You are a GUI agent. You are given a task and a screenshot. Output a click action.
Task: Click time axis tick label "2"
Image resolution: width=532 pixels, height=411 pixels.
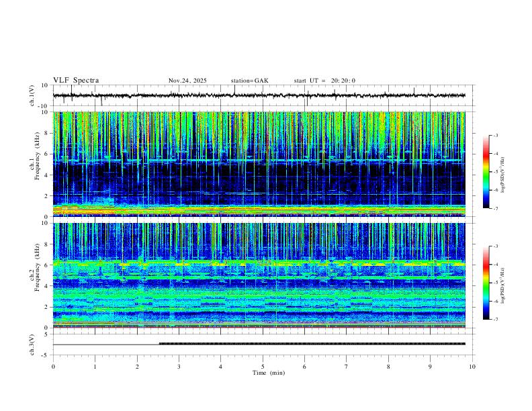point(137,367)
